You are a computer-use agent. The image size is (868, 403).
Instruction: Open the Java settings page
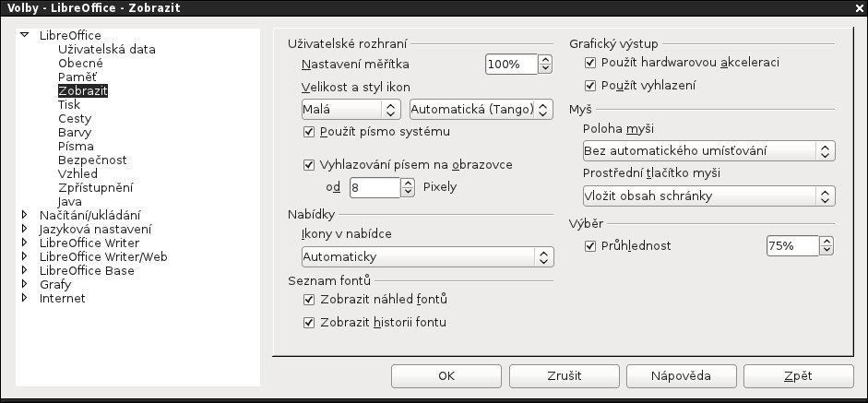pyautogui.click(x=70, y=201)
